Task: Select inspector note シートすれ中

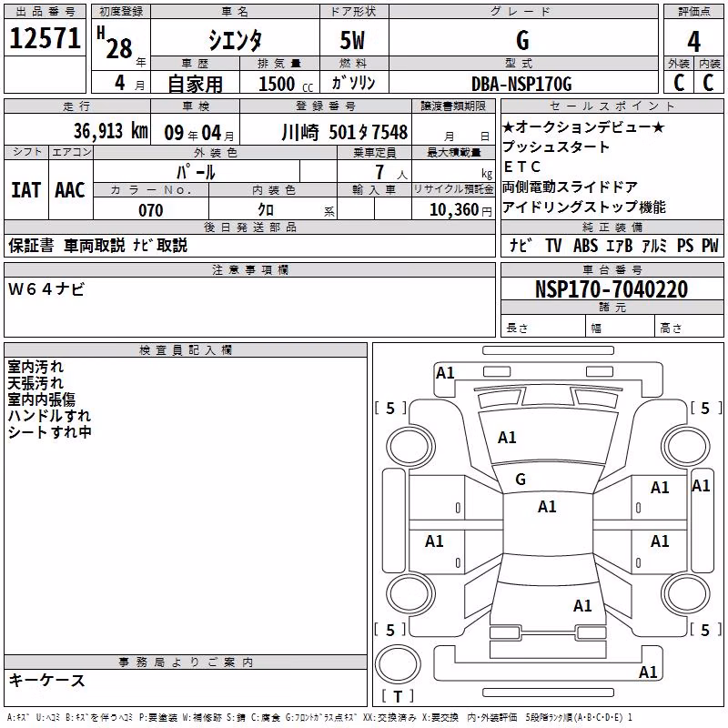Action: tap(49, 431)
